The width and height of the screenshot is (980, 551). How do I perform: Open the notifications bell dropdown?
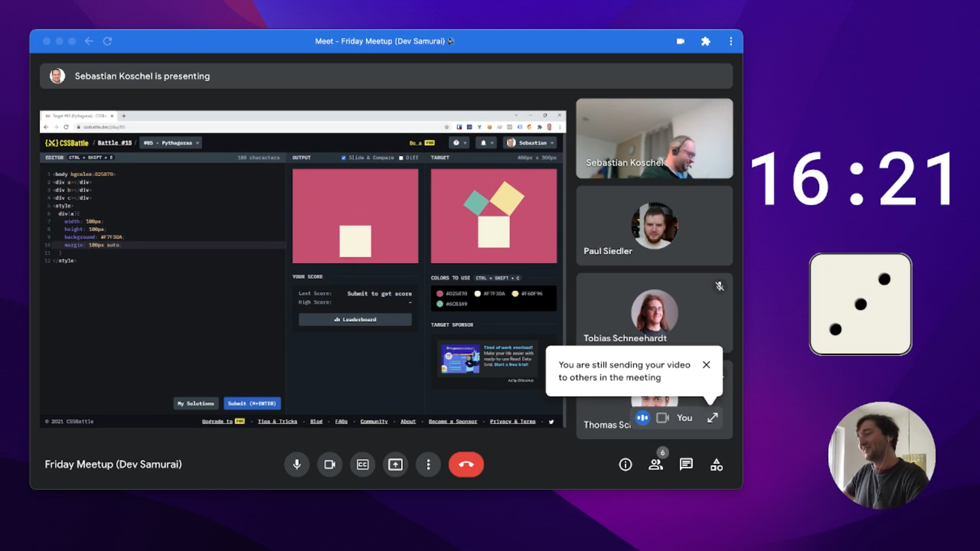pyautogui.click(x=487, y=143)
